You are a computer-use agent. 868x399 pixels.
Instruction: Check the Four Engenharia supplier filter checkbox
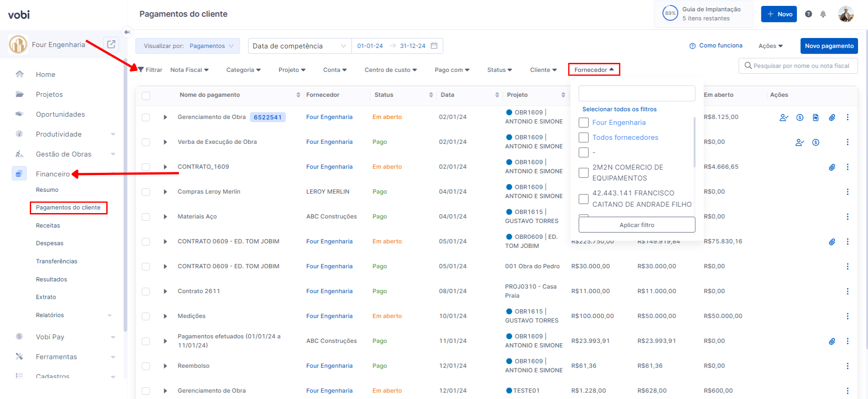(584, 123)
